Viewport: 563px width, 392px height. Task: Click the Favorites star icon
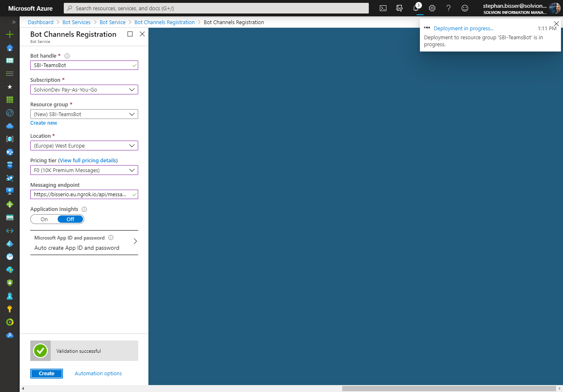coord(10,87)
